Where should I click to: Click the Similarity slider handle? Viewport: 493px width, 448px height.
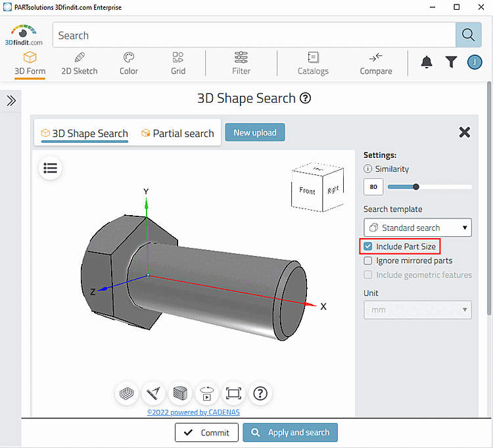click(x=415, y=187)
